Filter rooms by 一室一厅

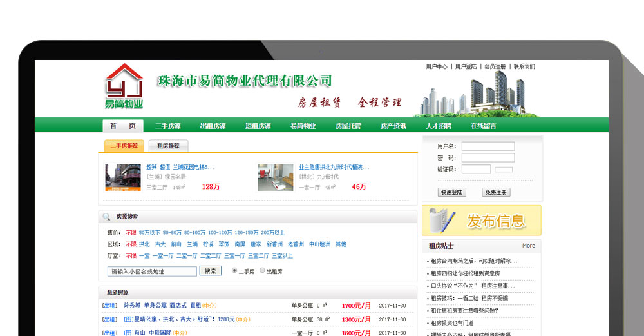click(163, 256)
